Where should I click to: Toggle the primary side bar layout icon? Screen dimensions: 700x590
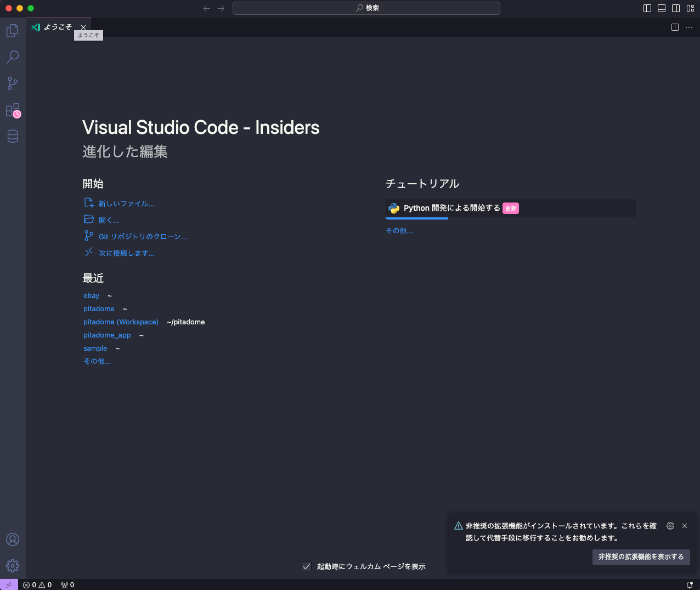click(x=647, y=8)
